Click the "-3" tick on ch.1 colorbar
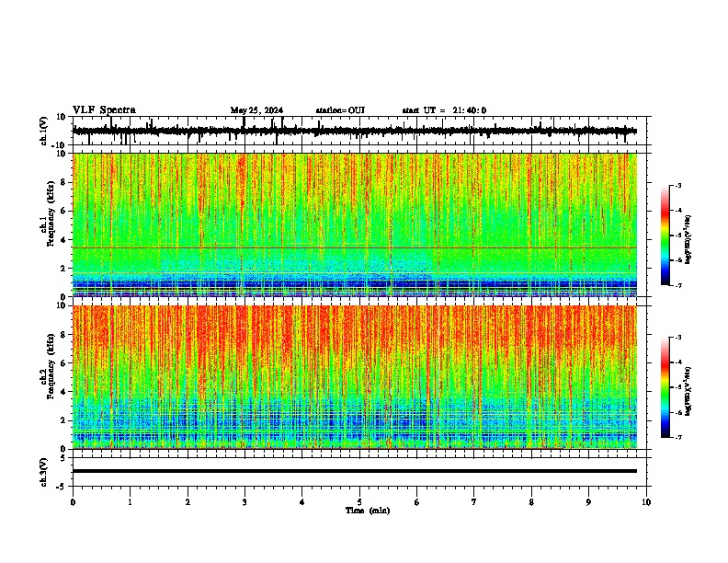The height and width of the screenshot is (563, 728). point(678,186)
